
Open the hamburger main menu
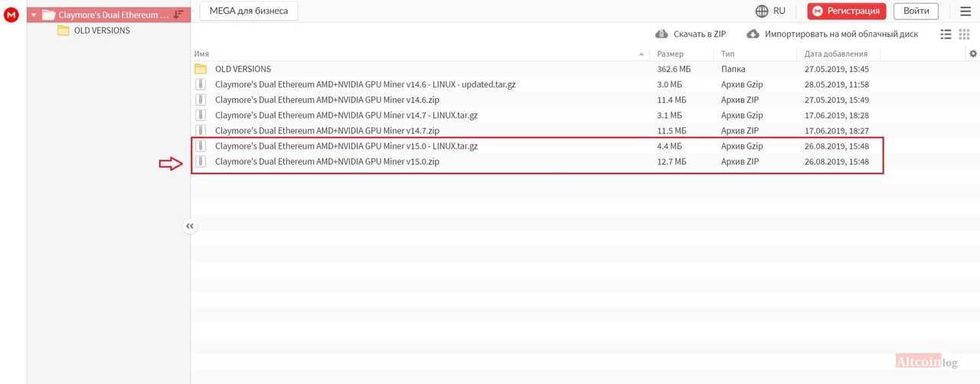(x=965, y=11)
